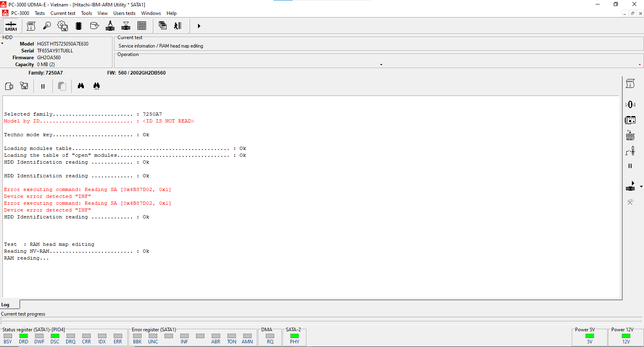
Task: Open drive ID scroll icon in right sidebar
Action: pos(630,83)
